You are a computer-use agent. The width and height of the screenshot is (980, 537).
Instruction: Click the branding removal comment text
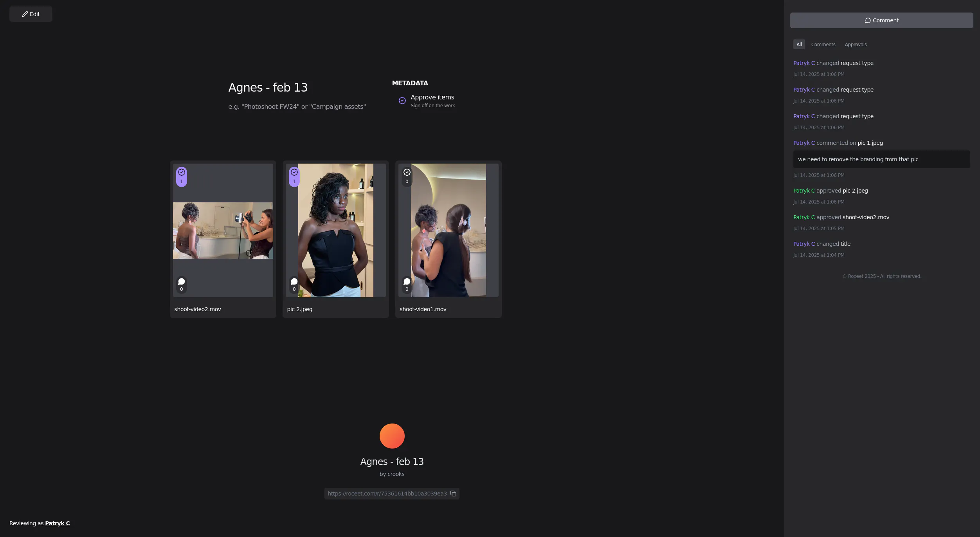click(858, 159)
